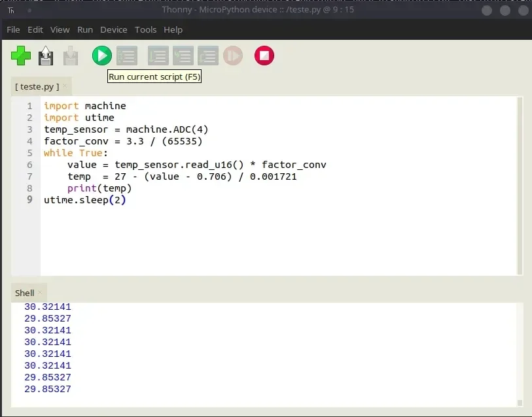
Task: Open the Edit menu
Action: click(x=35, y=30)
